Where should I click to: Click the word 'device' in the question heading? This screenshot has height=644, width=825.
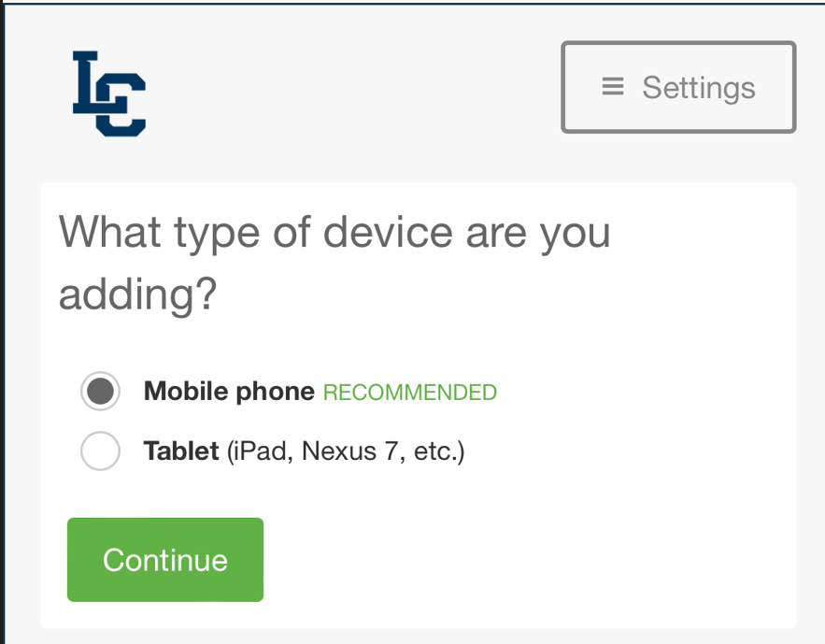388,233
